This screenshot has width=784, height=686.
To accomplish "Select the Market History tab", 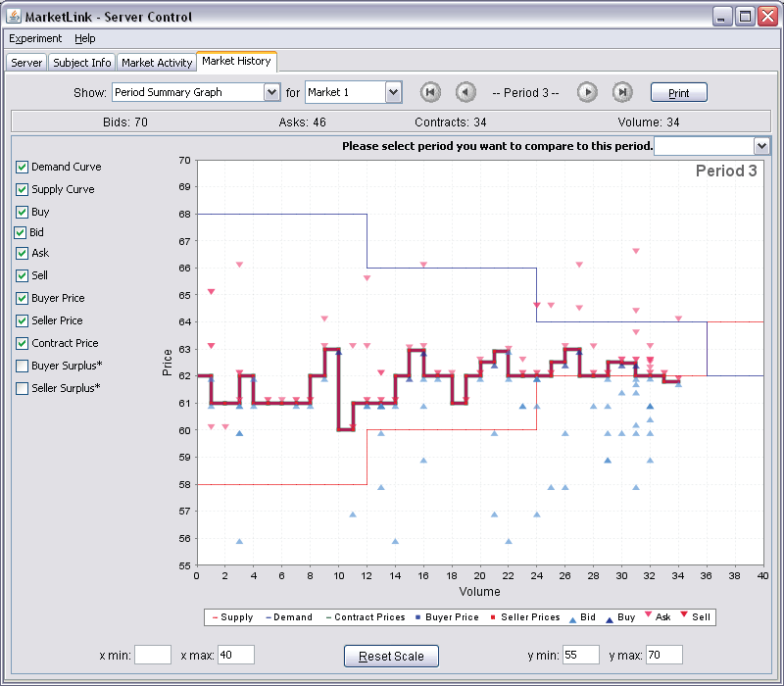I will pos(236,61).
